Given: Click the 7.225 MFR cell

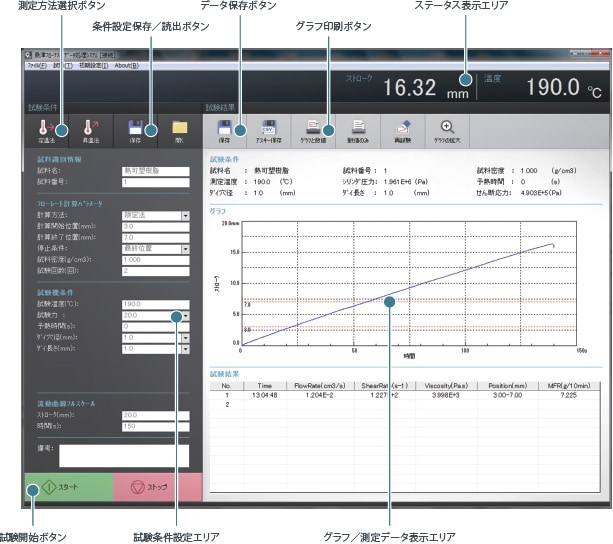Looking at the screenshot, I should pyautogui.click(x=568, y=395).
